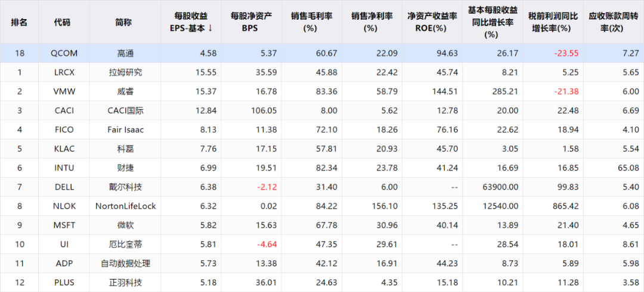The image size is (644, 292).
Task: Select the 威睿 company name
Action: pyautogui.click(x=126, y=92)
